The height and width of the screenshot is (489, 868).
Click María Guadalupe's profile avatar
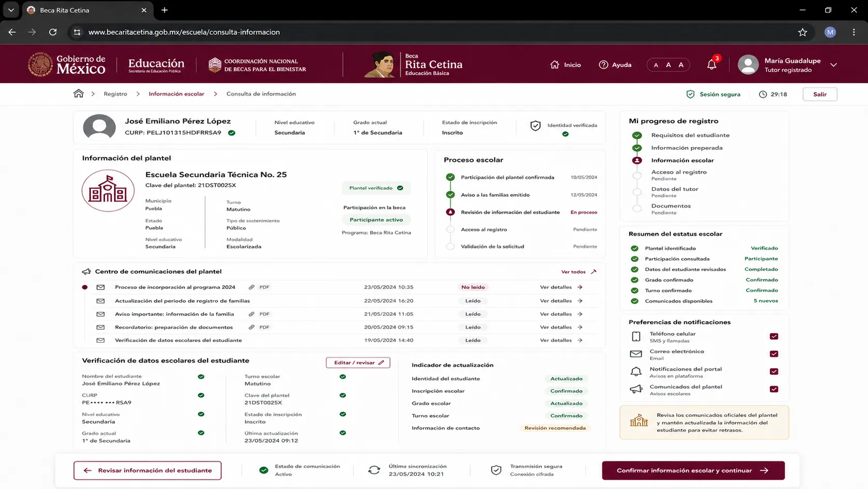click(748, 64)
